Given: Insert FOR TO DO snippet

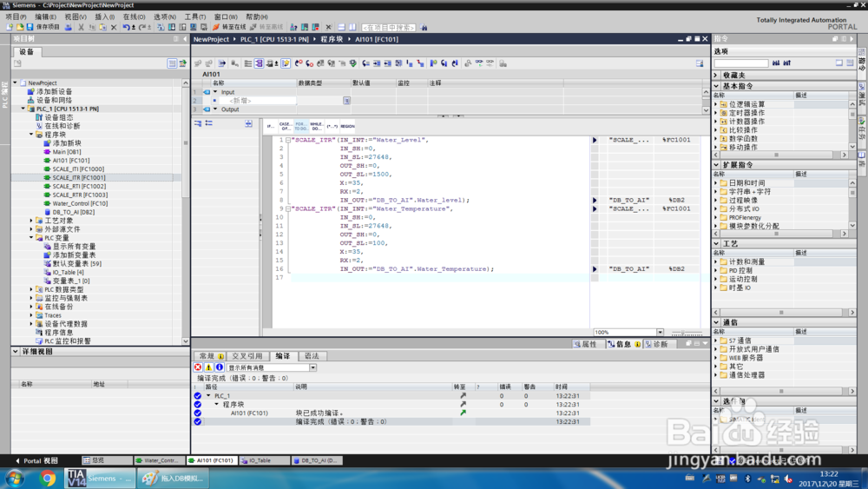Looking at the screenshot, I should point(300,126).
